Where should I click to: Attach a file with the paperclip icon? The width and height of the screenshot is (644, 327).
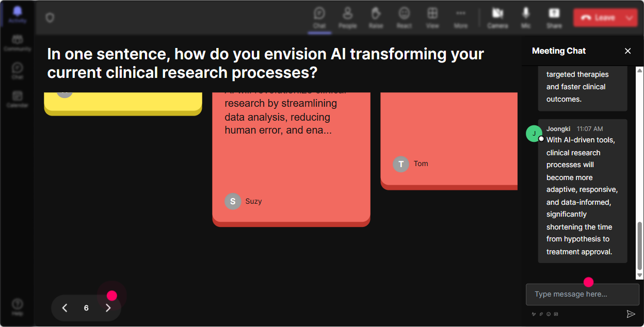point(541,314)
